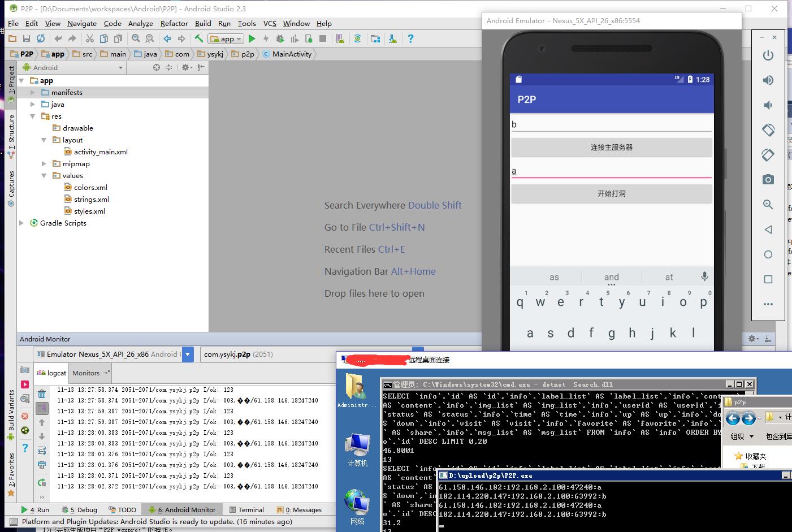Click the logcat print icon
The height and width of the screenshot is (532, 792).
(x=42, y=465)
